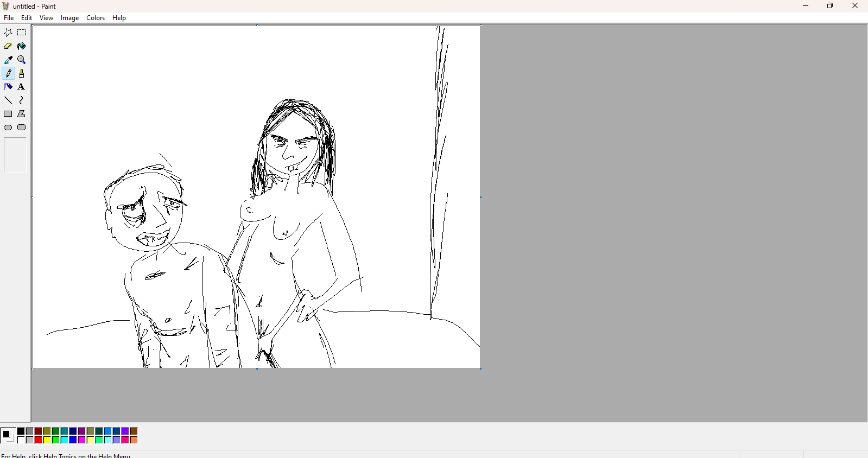Choose the violet palette color

pos(125,431)
